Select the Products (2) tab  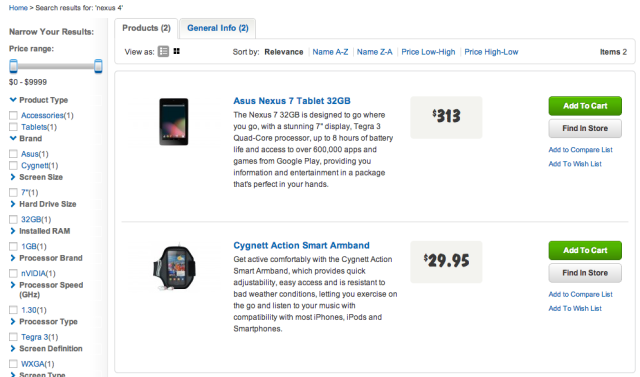pos(146,28)
